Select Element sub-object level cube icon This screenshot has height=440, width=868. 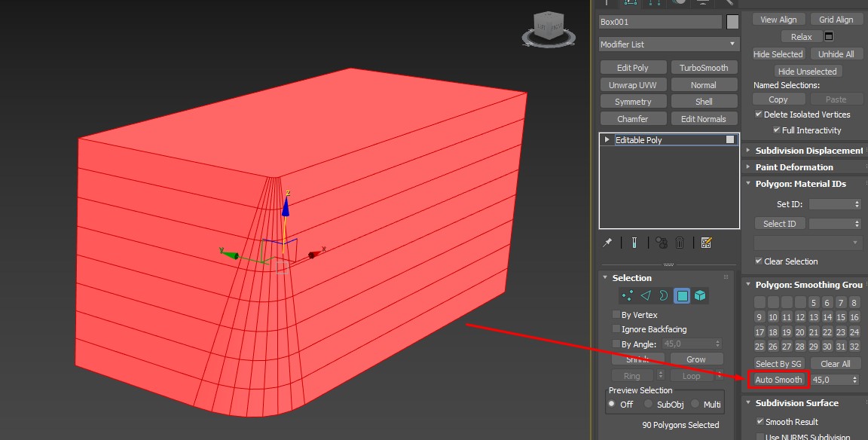tap(701, 295)
